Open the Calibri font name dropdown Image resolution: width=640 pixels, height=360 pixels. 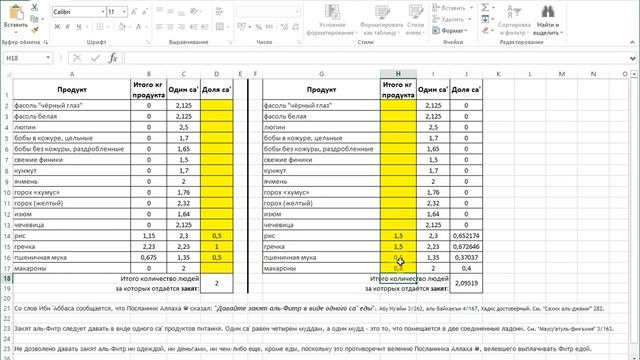[x=103, y=12]
